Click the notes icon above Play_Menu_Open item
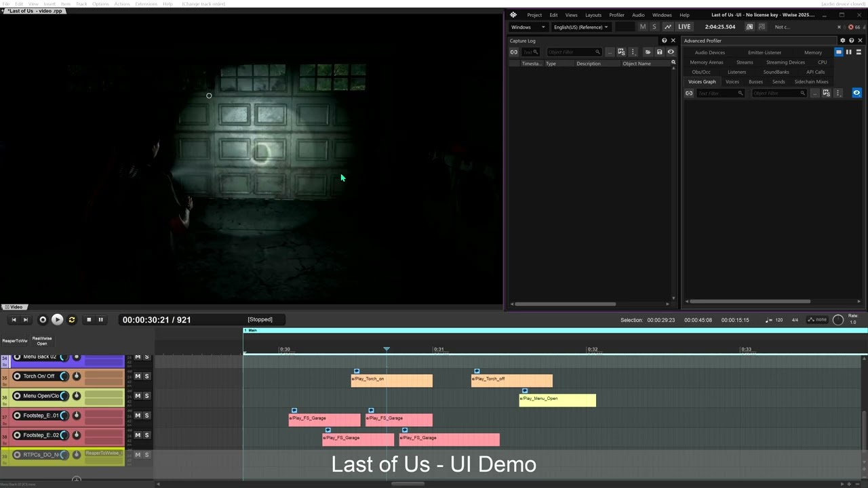868x488 pixels. (x=525, y=391)
